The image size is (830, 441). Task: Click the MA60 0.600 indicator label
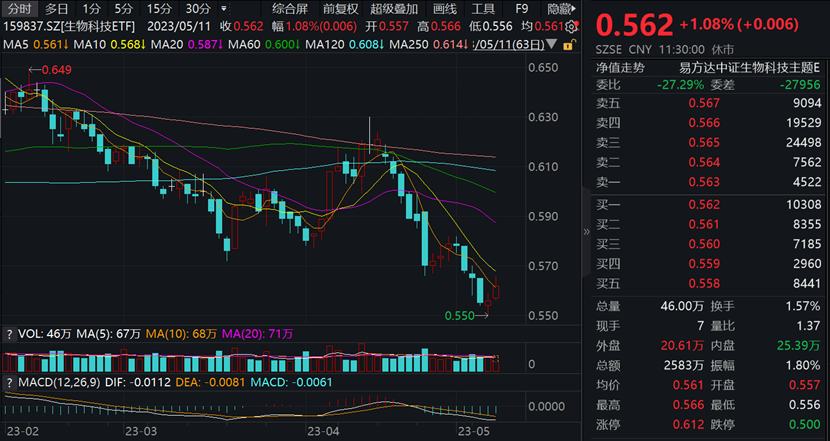pos(265,44)
